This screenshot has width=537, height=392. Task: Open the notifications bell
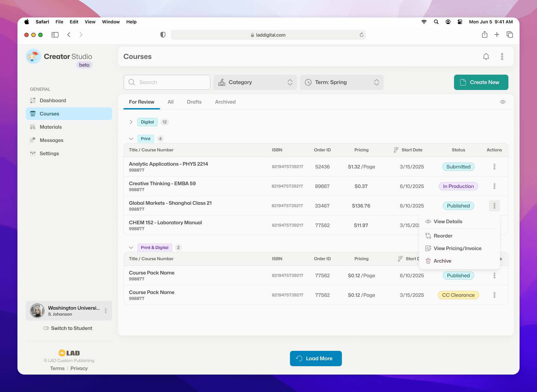[x=486, y=56]
